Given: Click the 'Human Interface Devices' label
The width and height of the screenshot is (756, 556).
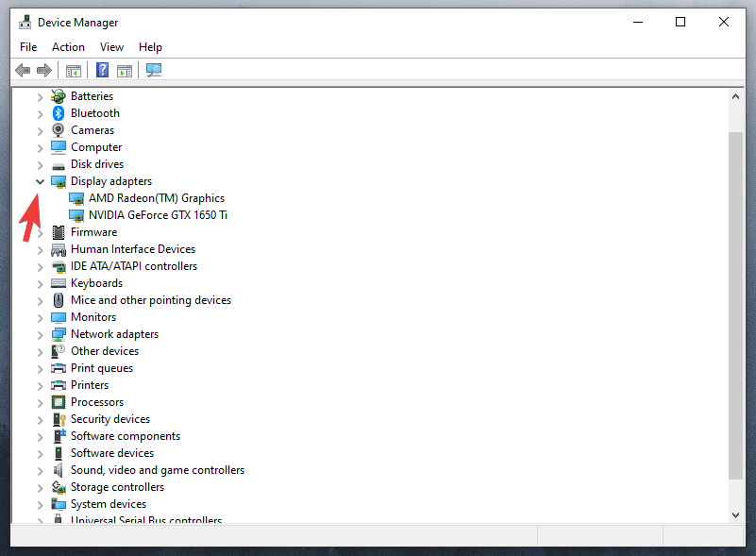Looking at the screenshot, I should (133, 249).
